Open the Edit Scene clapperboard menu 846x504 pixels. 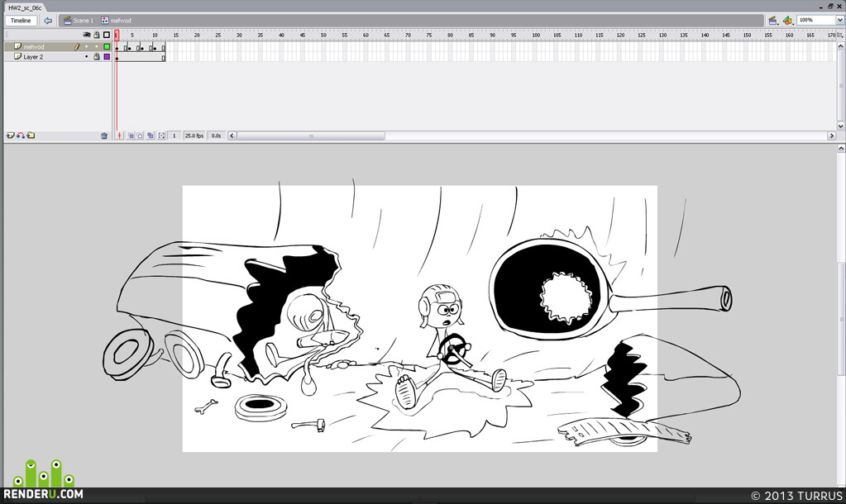pyautogui.click(x=772, y=21)
